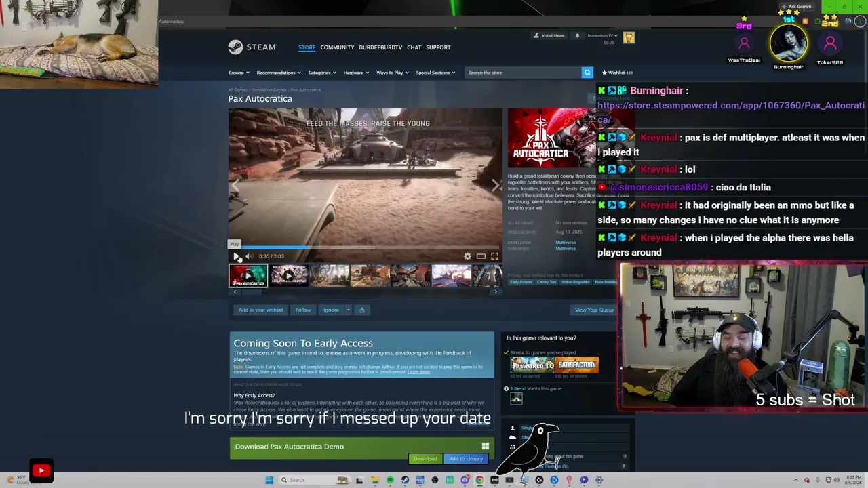Click the View Your Queue button

point(595,310)
